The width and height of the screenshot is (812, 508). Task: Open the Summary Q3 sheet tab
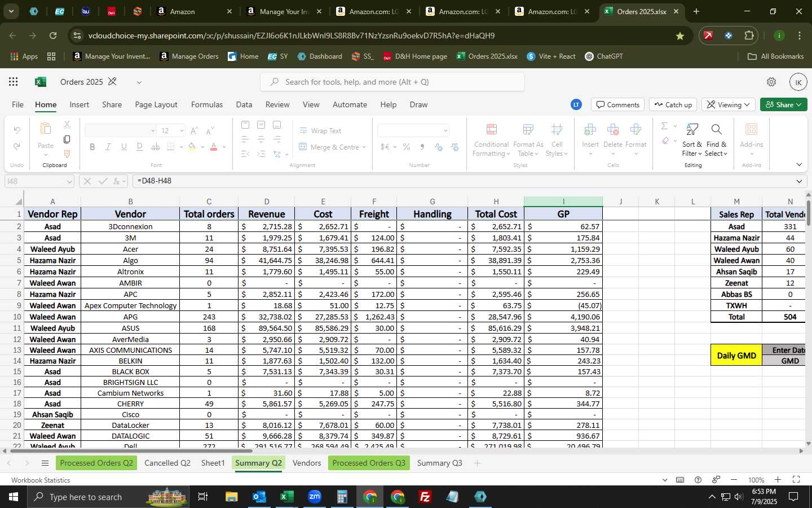click(x=439, y=463)
